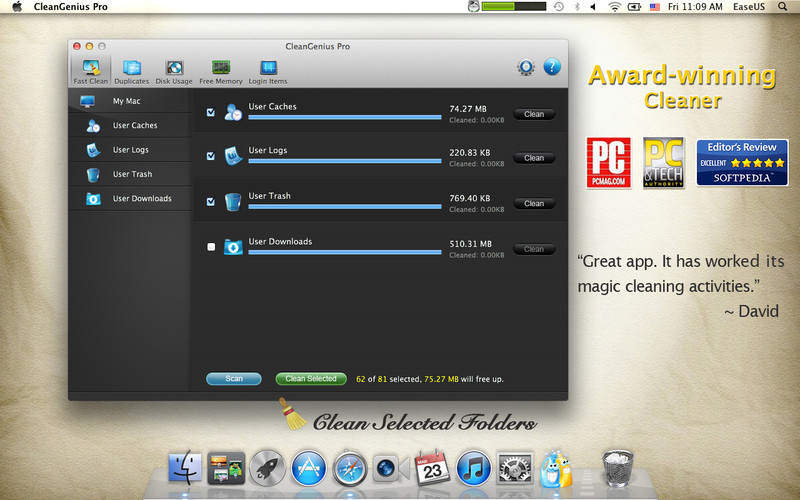Open the CleanGenius Pro menu bar item
Screen dimensions: 800x500
(70, 7)
